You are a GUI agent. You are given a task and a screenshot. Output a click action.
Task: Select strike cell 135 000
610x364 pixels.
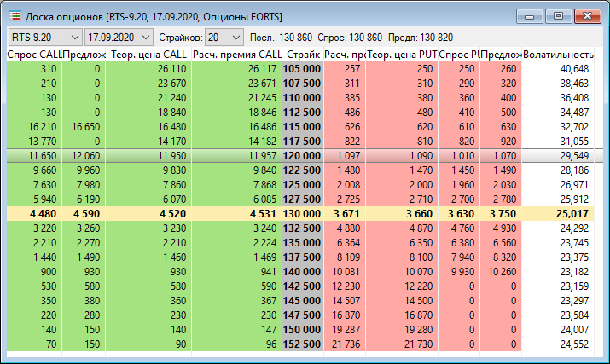tap(303, 243)
